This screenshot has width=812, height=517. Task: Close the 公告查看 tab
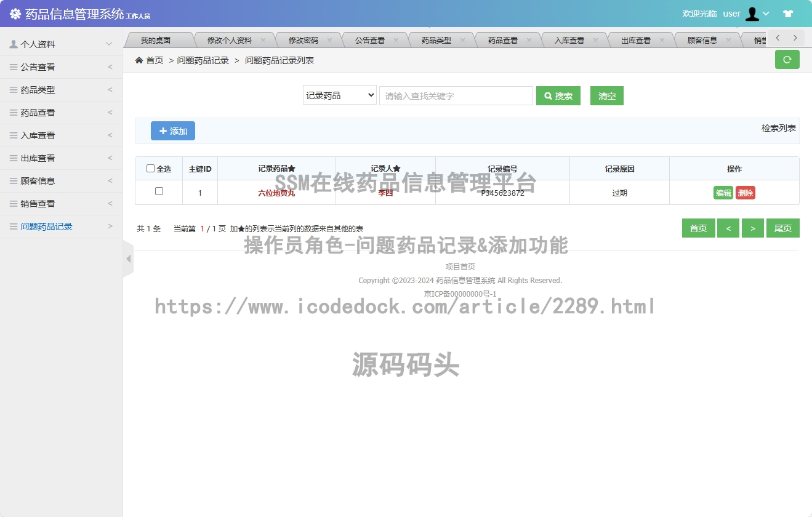(x=396, y=40)
